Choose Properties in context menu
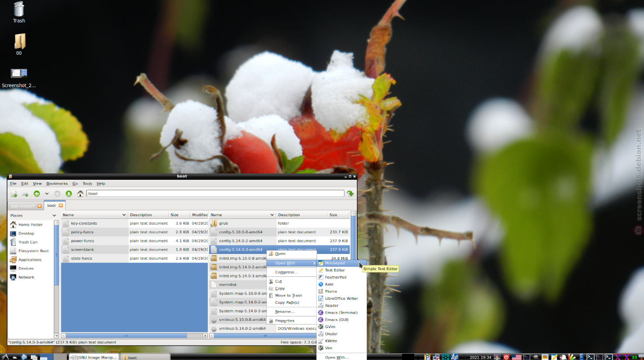644x360 pixels. click(291, 321)
